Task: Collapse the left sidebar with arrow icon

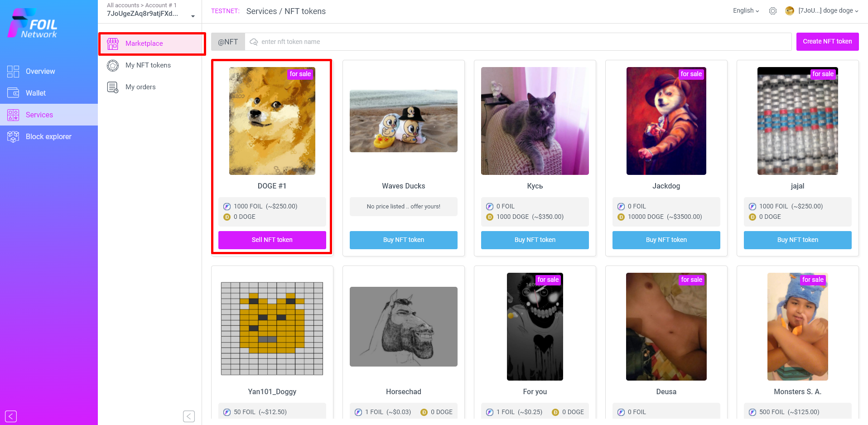Action: click(11, 416)
